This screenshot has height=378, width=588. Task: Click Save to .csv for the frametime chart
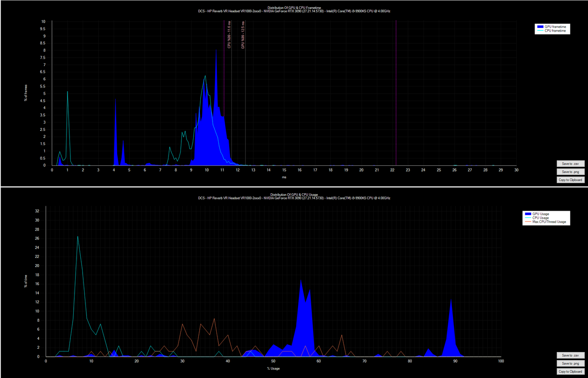pyautogui.click(x=571, y=163)
